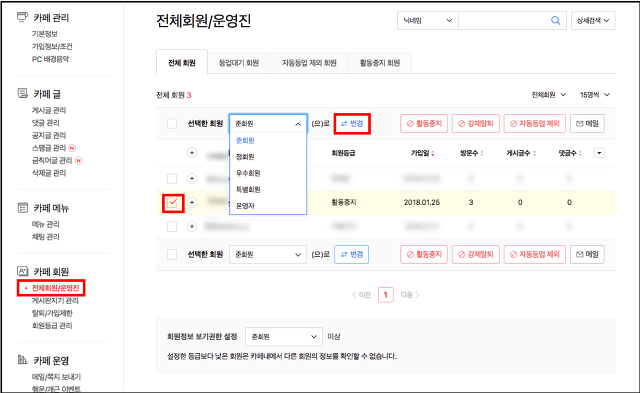Toggle the bottom select-all checkbox

[172, 255]
